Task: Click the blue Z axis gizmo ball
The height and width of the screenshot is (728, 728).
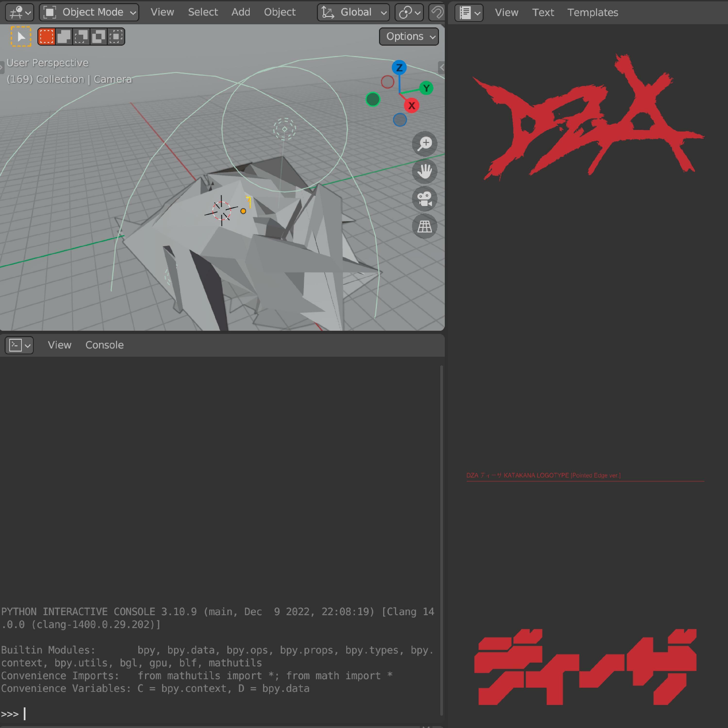Action: tap(399, 68)
